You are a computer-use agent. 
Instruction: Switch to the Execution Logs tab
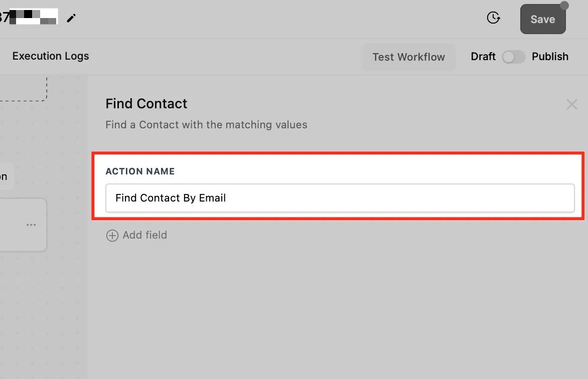pyautogui.click(x=51, y=56)
